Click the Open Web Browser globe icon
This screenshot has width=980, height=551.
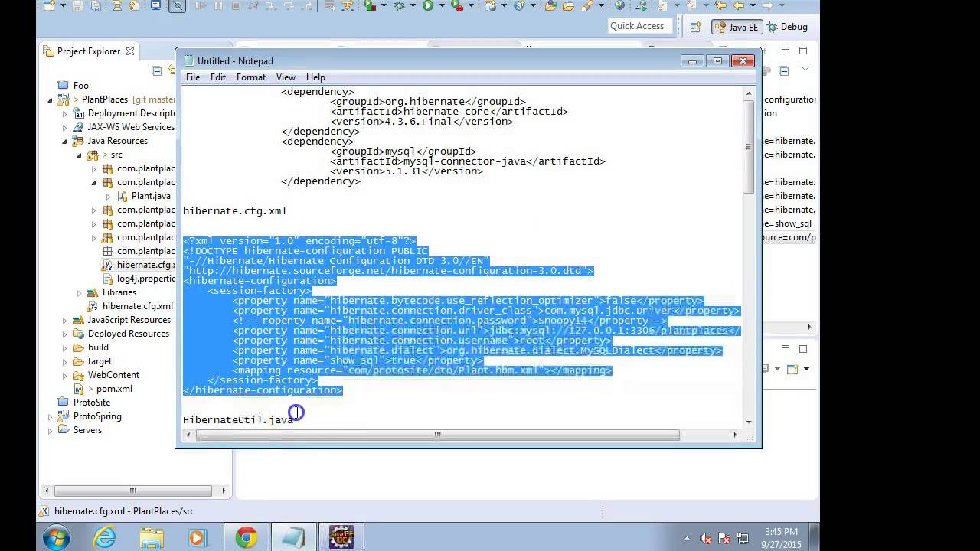coord(620,6)
